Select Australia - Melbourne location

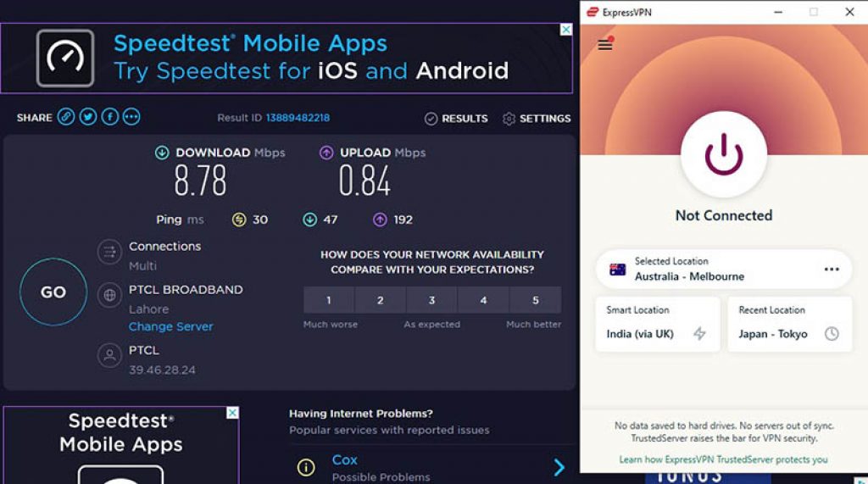[724, 270]
